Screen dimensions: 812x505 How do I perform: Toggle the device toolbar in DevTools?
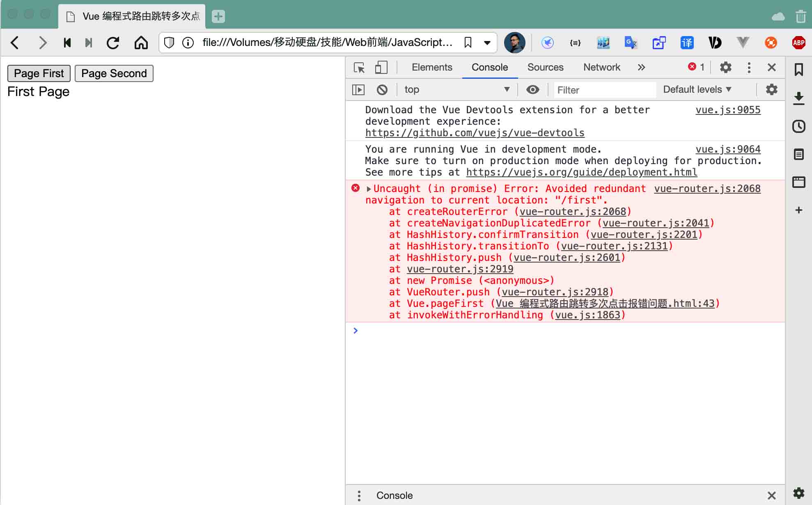pos(381,67)
